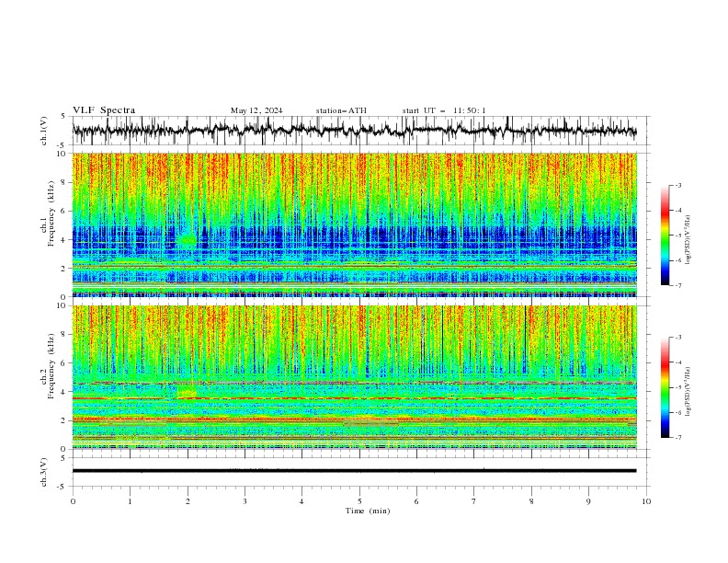Click the "5" tick on the ch.1(V) axis
The height and width of the screenshot is (563, 728).
click(63, 117)
